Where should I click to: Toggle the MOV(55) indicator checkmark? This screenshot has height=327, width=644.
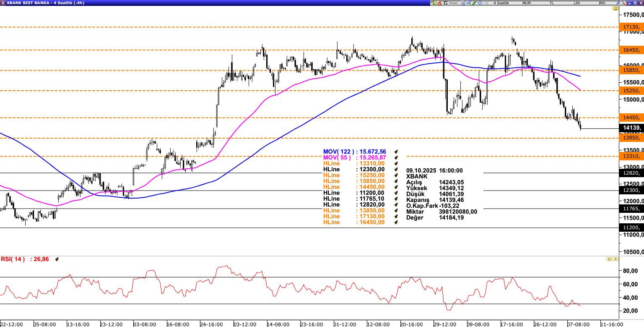[x=396, y=157]
